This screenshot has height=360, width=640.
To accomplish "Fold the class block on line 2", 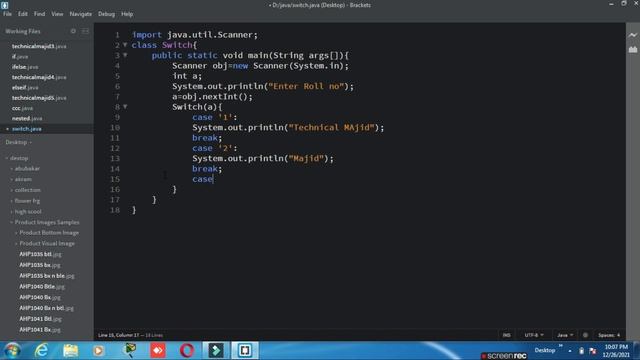I will (125, 45).
